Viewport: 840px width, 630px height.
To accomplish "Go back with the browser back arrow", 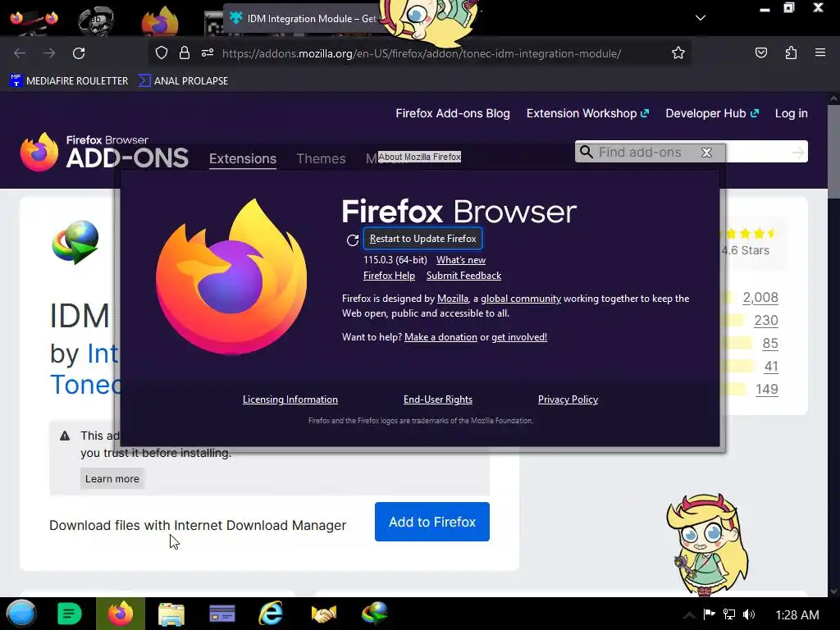I will pos(20,53).
